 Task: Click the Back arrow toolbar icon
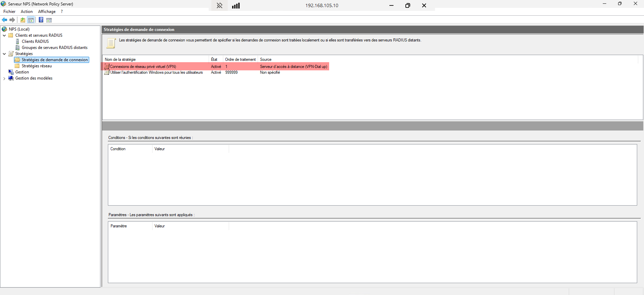tap(5, 20)
